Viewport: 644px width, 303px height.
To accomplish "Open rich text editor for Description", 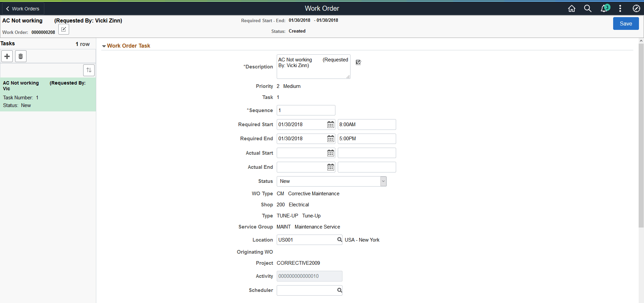I will pos(358,62).
